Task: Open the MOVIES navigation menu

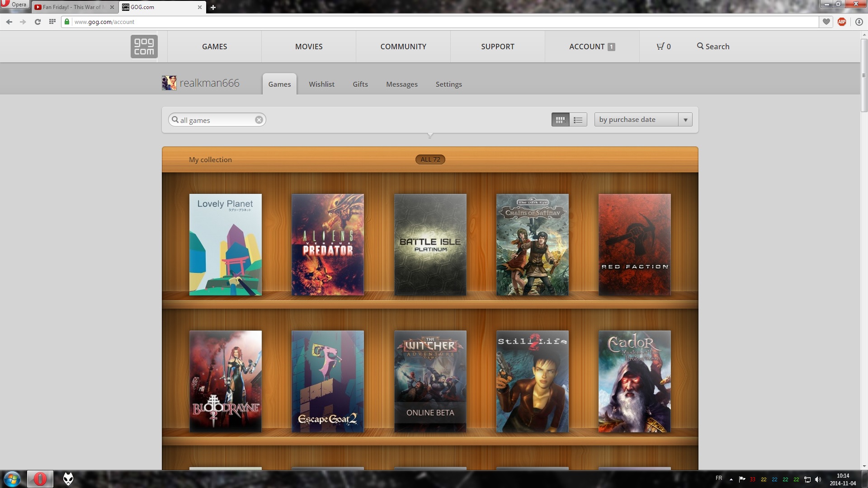Action: point(309,47)
